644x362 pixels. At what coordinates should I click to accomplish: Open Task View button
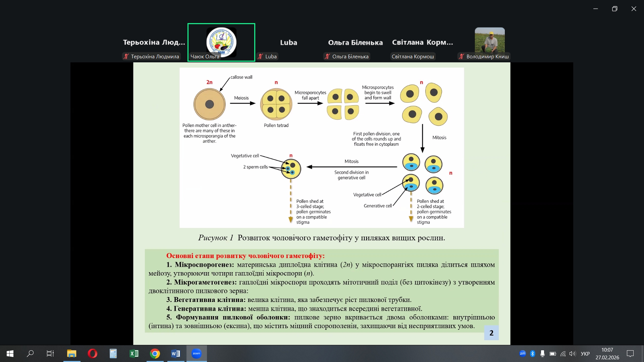[x=50, y=354]
